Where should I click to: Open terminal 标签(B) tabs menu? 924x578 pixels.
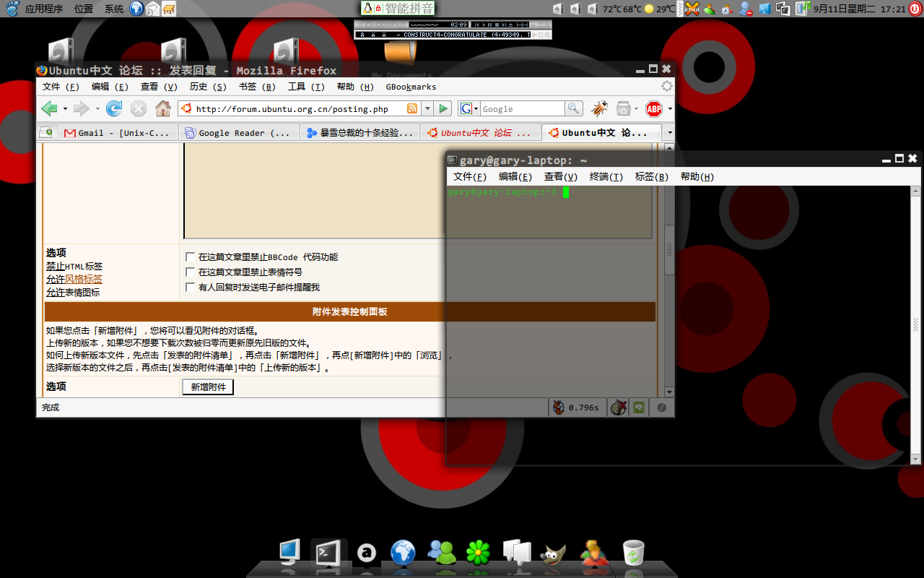652,177
